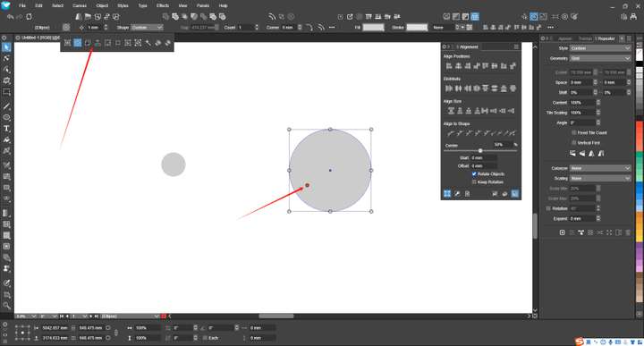Open the Alignment panel hamburger menu
The height and width of the screenshot is (346, 644).
tap(516, 46)
